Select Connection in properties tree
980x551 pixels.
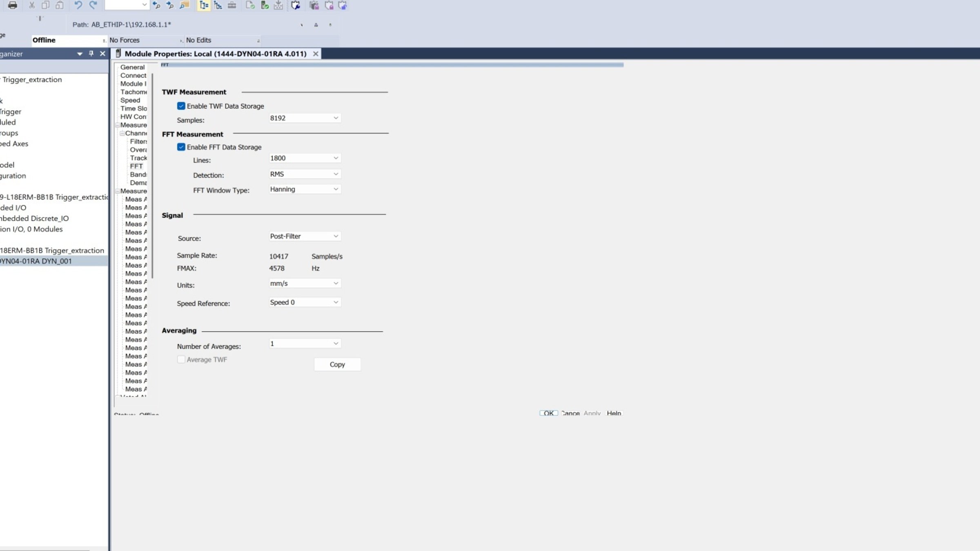pyautogui.click(x=133, y=76)
